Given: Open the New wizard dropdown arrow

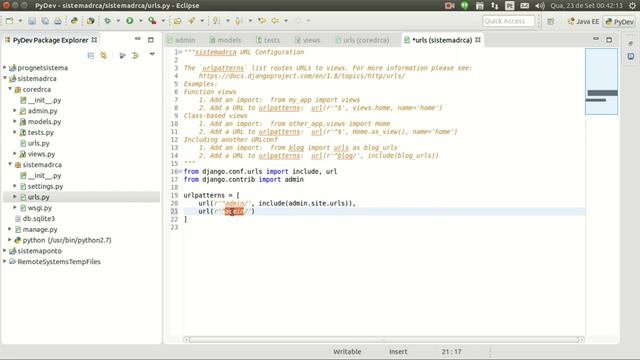Looking at the screenshot, I should click(20, 21).
